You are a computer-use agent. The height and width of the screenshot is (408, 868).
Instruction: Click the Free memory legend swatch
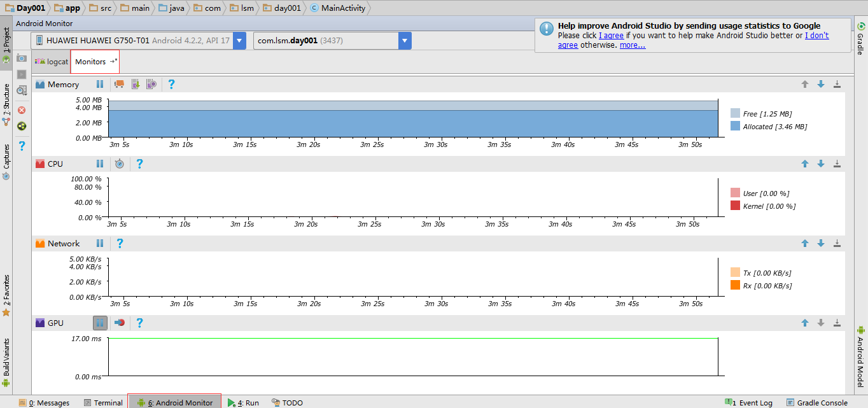pyautogui.click(x=736, y=113)
